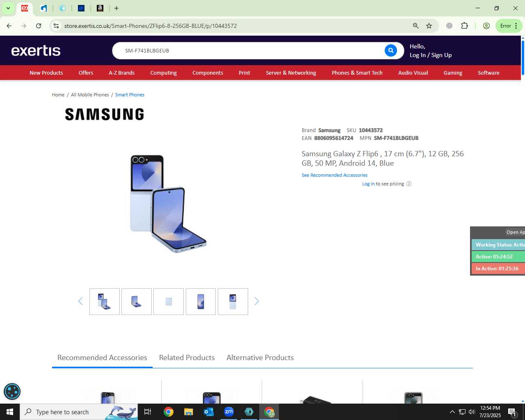The height and width of the screenshot is (420, 525).
Task: Expand the tab search dropdown
Action: tap(8, 8)
